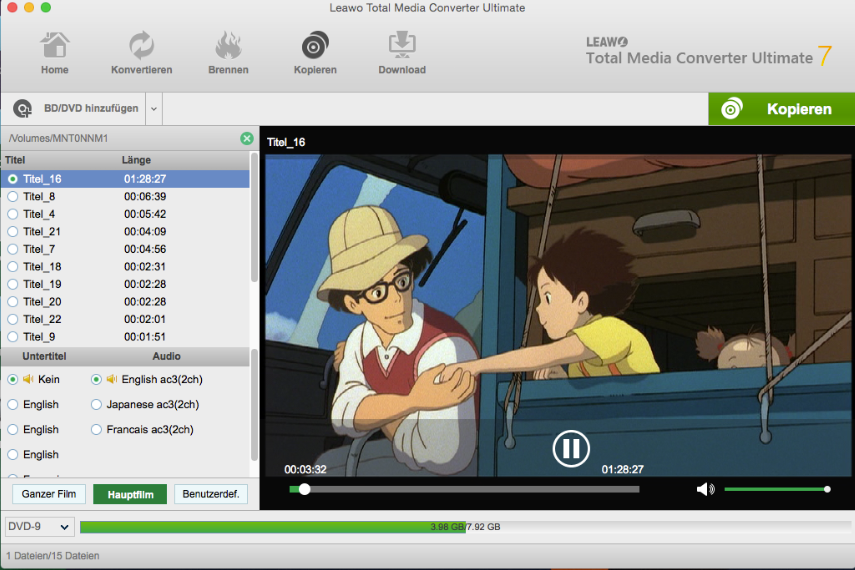Click the 00:03:32 elapsed time label
The height and width of the screenshot is (570, 855).
[305, 469]
